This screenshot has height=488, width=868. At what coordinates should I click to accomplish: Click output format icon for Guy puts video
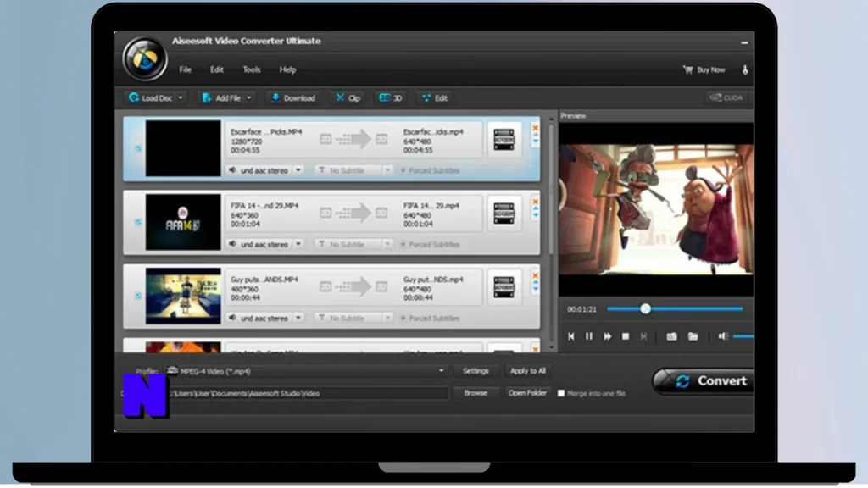click(504, 287)
